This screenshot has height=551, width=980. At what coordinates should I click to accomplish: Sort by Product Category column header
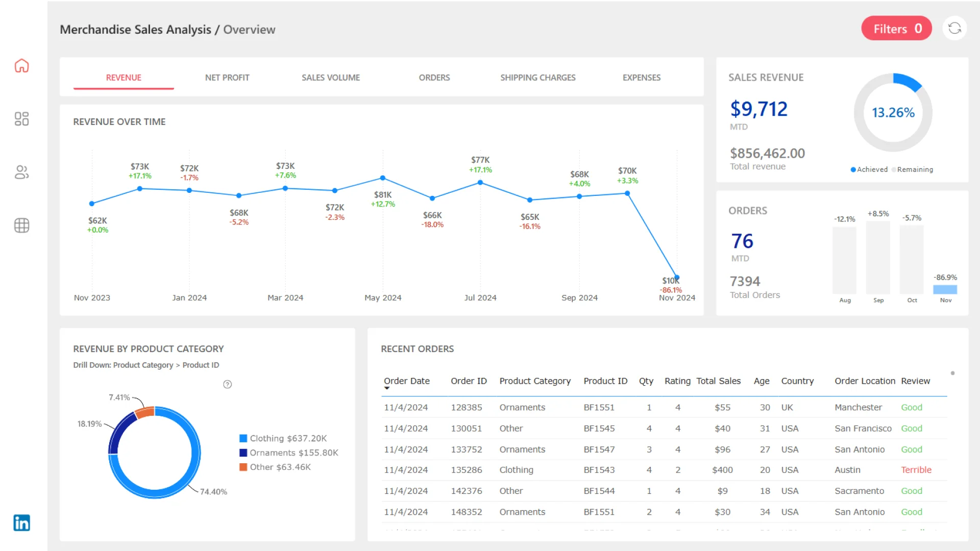coord(535,381)
